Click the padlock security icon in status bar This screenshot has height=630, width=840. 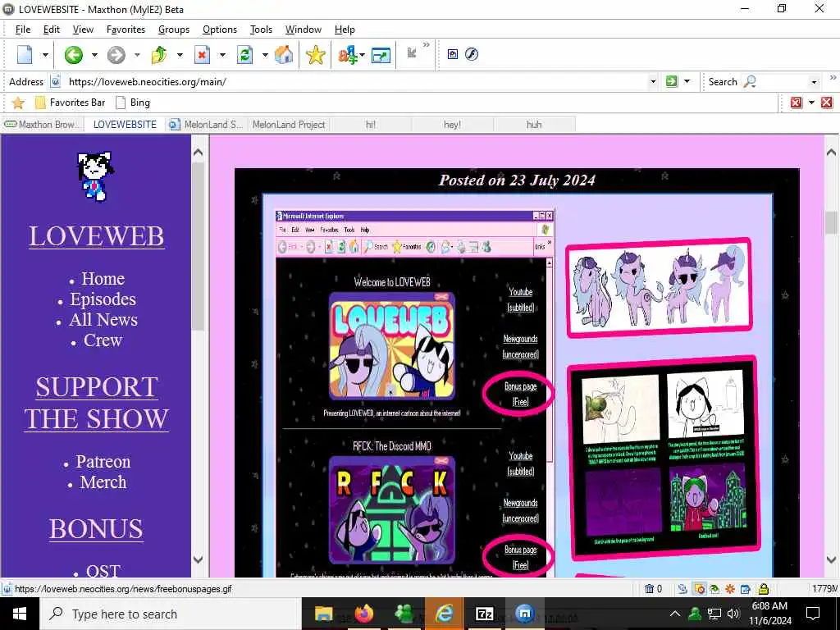[x=764, y=589]
